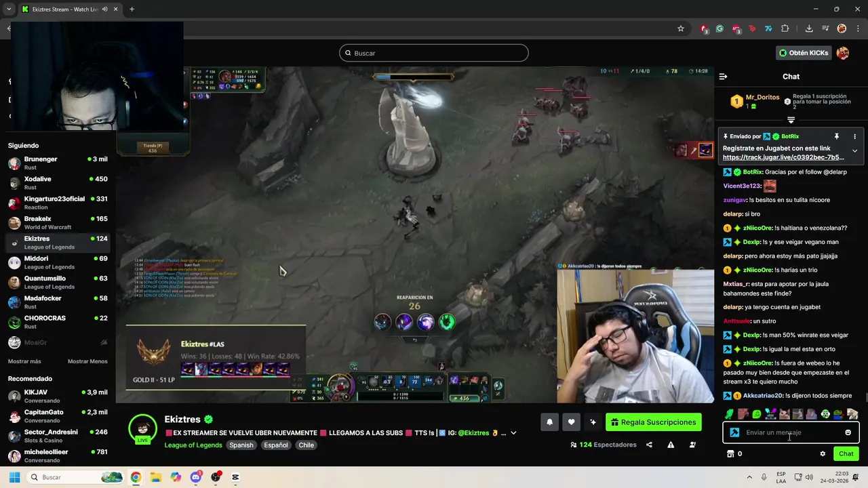Focus the Buscar search field on Kick

[x=433, y=53]
